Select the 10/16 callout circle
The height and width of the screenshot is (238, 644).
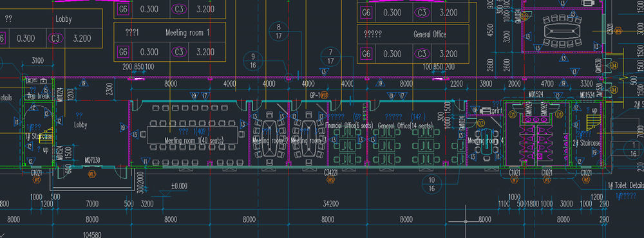tap(431, 184)
